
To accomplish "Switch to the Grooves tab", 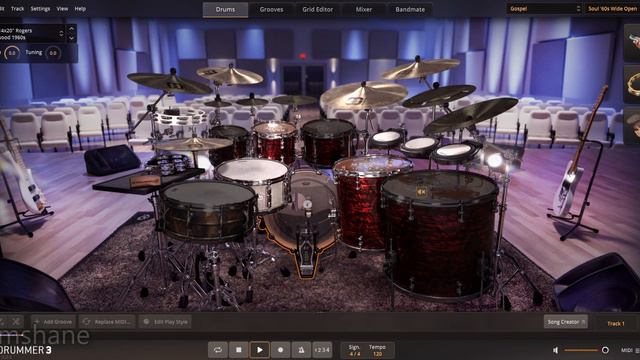I will [x=271, y=9].
